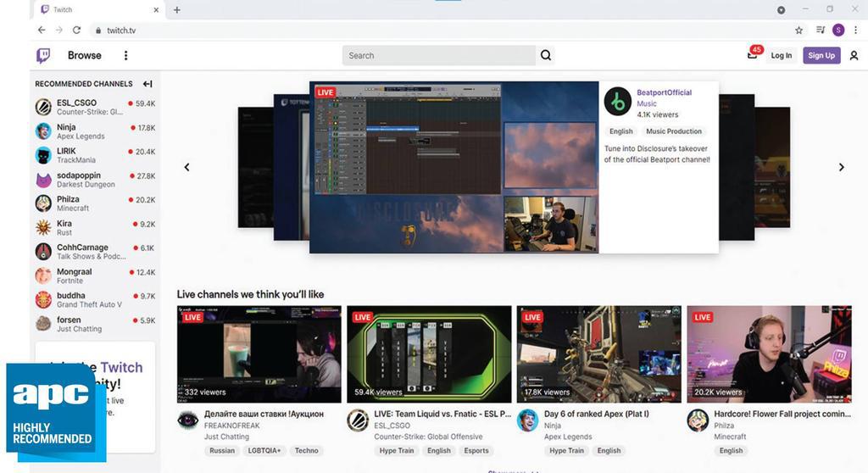
Task: Click 'Apex Legends' under Ninja stream card
Action: (x=567, y=437)
